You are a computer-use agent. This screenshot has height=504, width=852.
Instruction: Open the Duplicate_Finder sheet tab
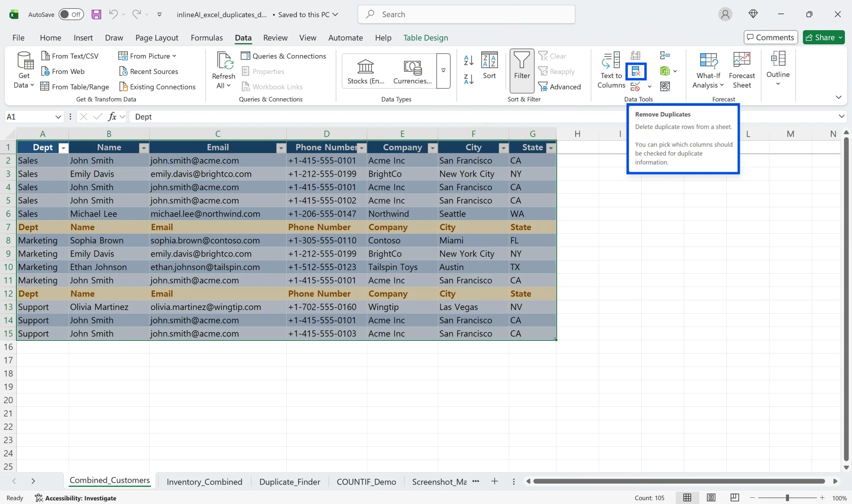coord(290,481)
